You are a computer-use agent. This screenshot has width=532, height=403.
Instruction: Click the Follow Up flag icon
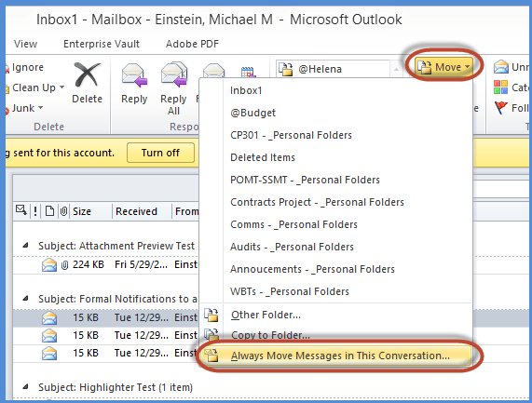pos(500,108)
